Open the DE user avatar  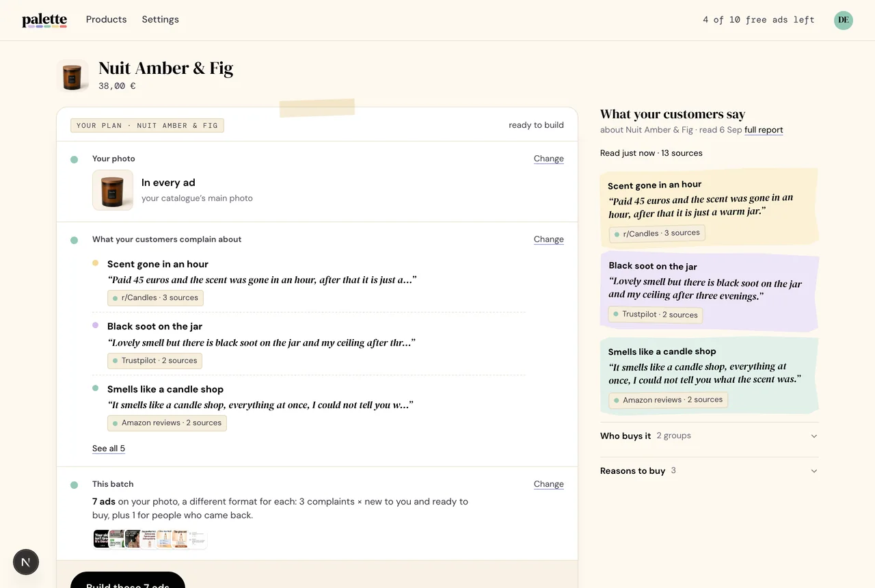[844, 20]
